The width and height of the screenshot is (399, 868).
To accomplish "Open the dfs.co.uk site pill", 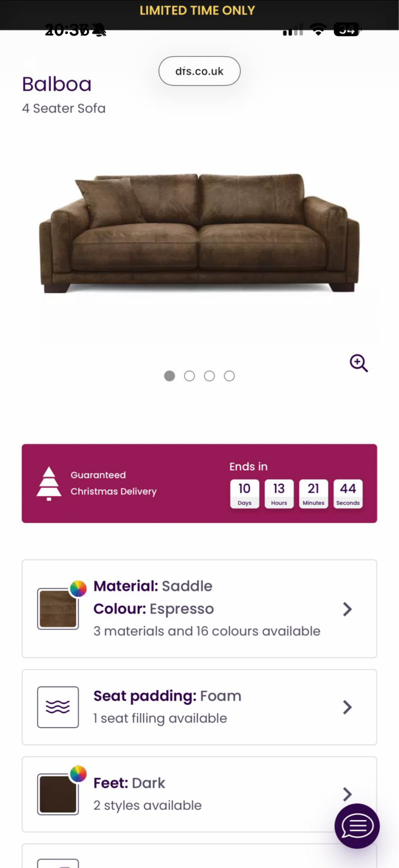I will tap(199, 71).
